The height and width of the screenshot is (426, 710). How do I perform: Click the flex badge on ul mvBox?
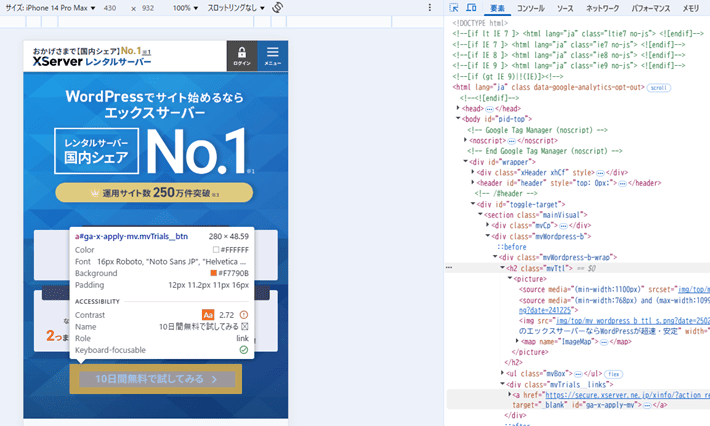(614, 374)
